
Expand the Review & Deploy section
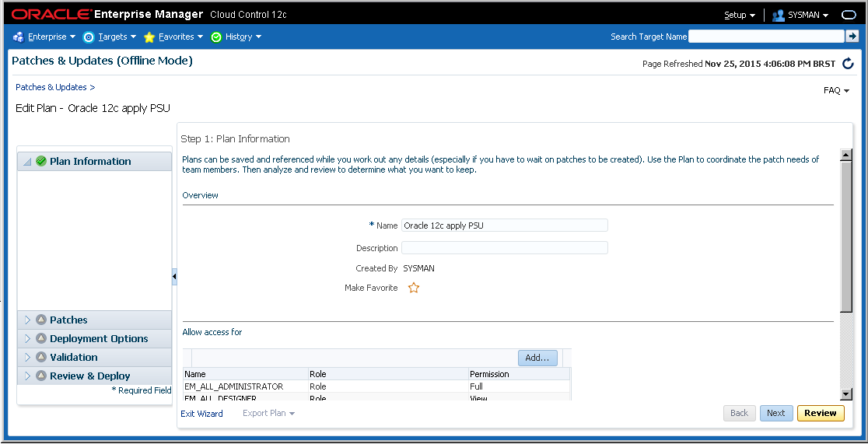click(x=27, y=376)
